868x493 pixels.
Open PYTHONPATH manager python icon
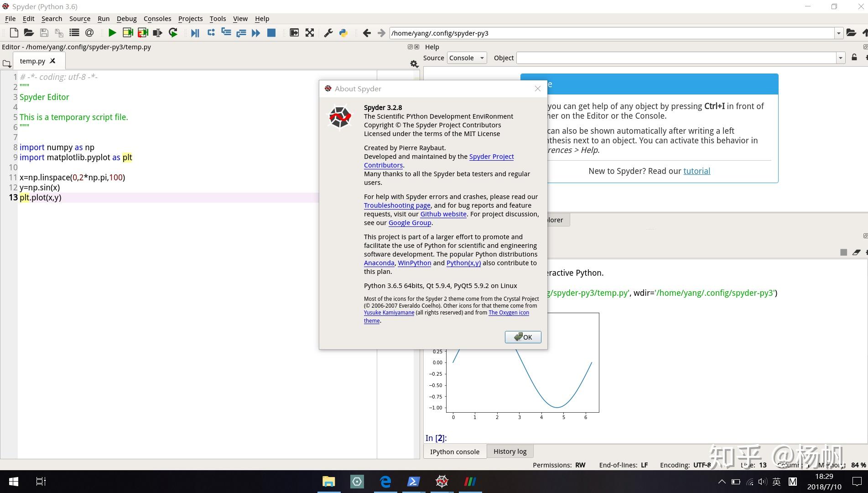tap(343, 33)
